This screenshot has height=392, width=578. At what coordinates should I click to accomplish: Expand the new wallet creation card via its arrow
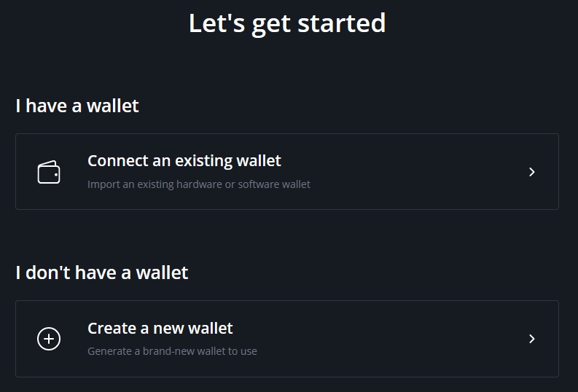(x=531, y=339)
